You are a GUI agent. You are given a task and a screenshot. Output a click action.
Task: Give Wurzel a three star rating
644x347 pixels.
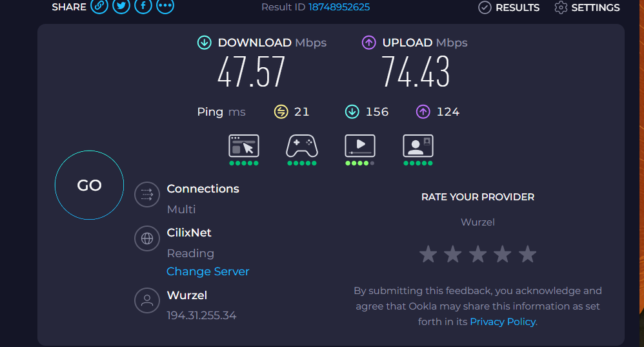coord(478,255)
